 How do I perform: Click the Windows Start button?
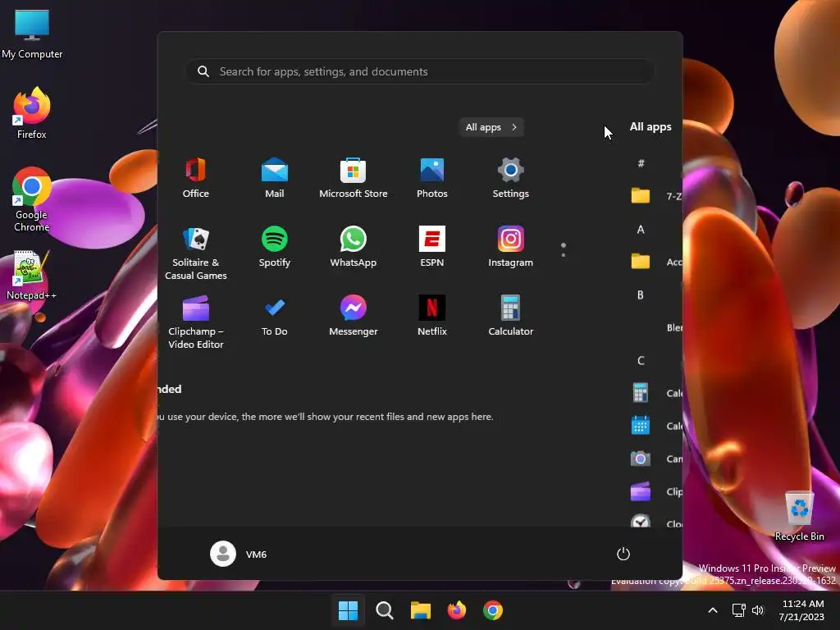[x=348, y=610]
